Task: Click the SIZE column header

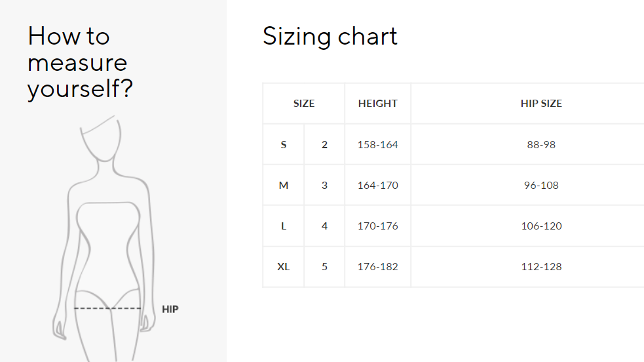Action: click(x=303, y=103)
